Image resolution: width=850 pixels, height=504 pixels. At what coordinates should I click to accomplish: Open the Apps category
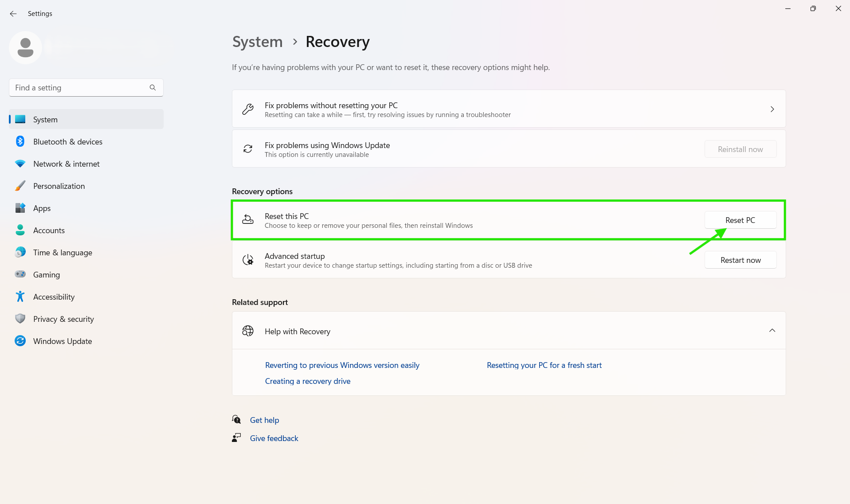coord(86,208)
